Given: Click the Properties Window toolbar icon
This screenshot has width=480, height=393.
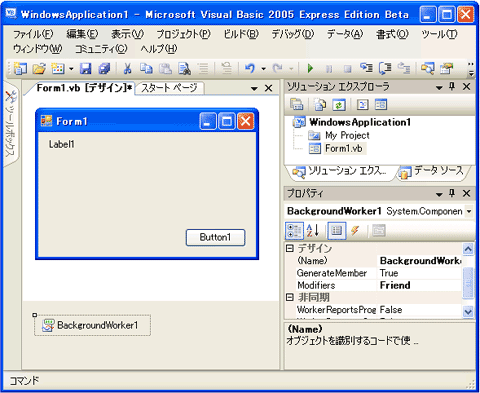Looking at the screenshot, I should tap(446, 68).
